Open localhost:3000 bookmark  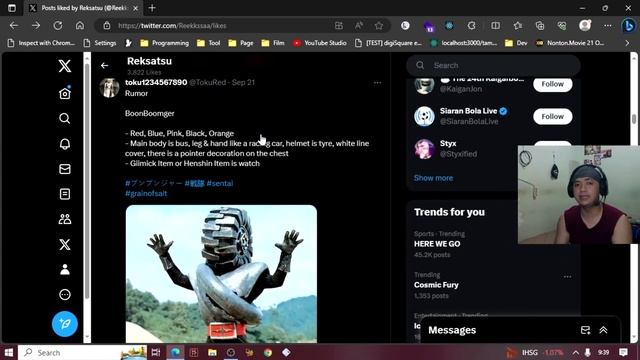click(x=464, y=43)
